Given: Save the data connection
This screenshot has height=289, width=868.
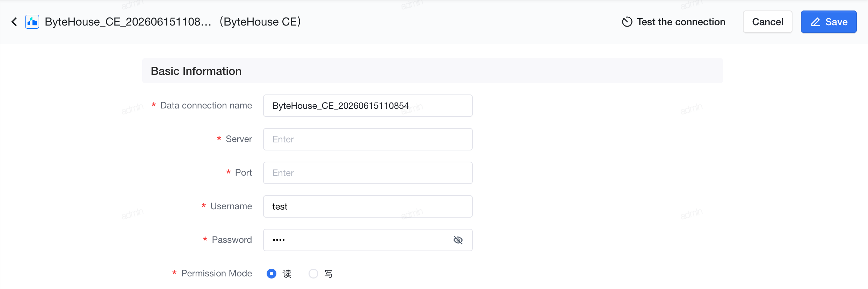Looking at the screenshot, I should click(829, 22).
